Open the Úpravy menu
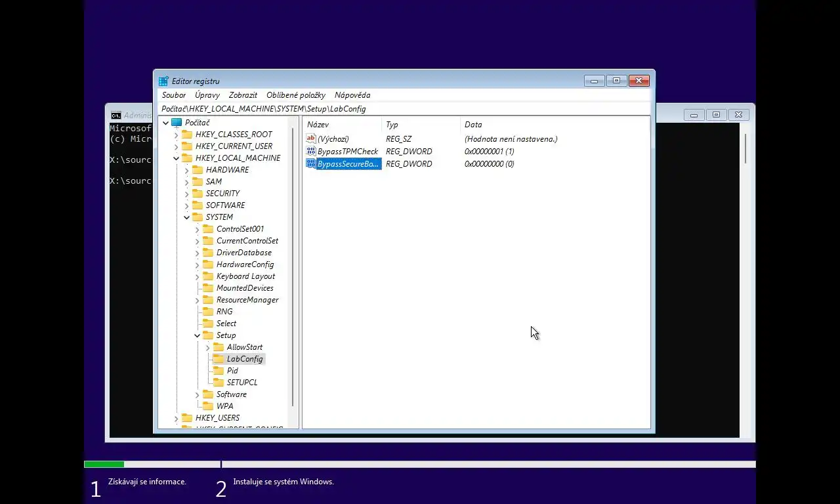 tap(207, 95)
